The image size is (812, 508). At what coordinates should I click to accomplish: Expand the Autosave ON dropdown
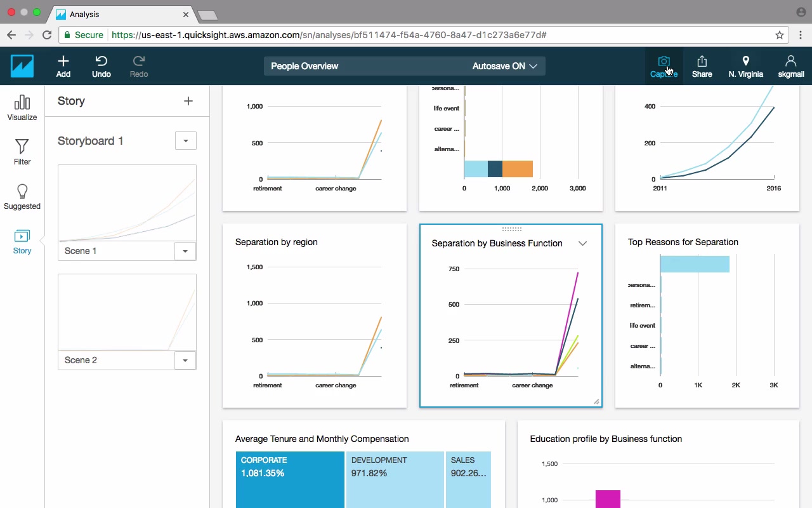click(505, 66)
